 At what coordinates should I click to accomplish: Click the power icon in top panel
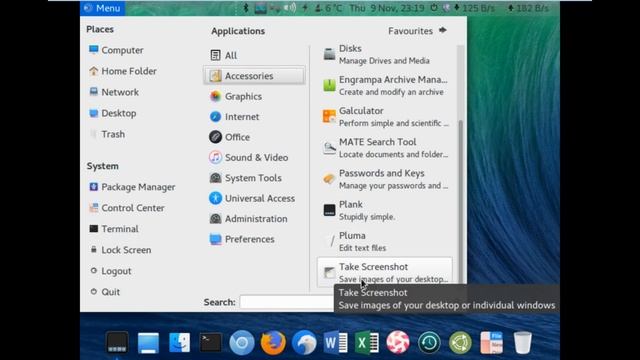point(434,8)
